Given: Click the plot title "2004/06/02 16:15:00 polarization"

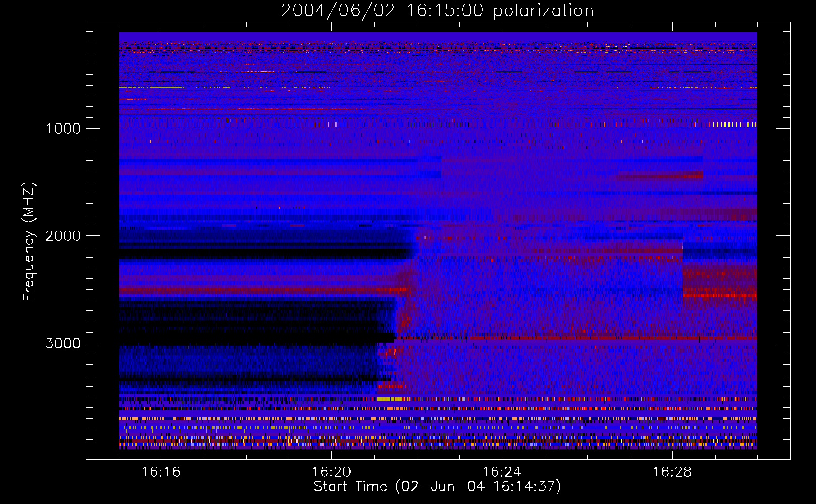Looking at the screenshot, I should (437, 11).
